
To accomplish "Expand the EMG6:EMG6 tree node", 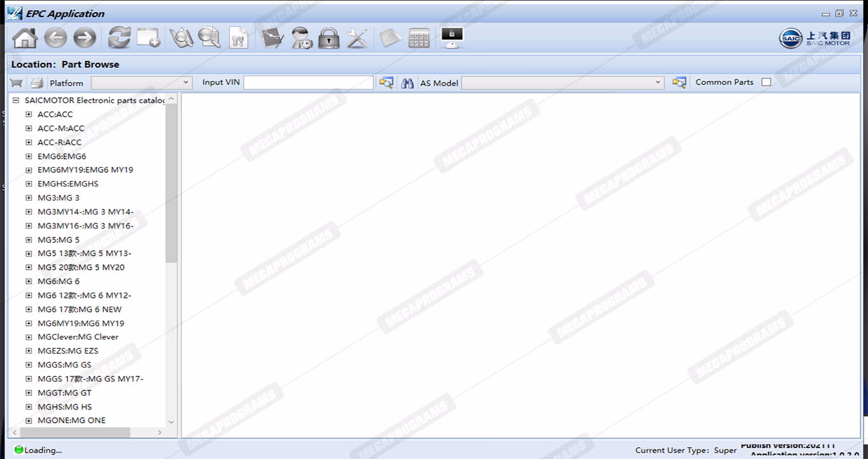I will [x=29, y=156].
